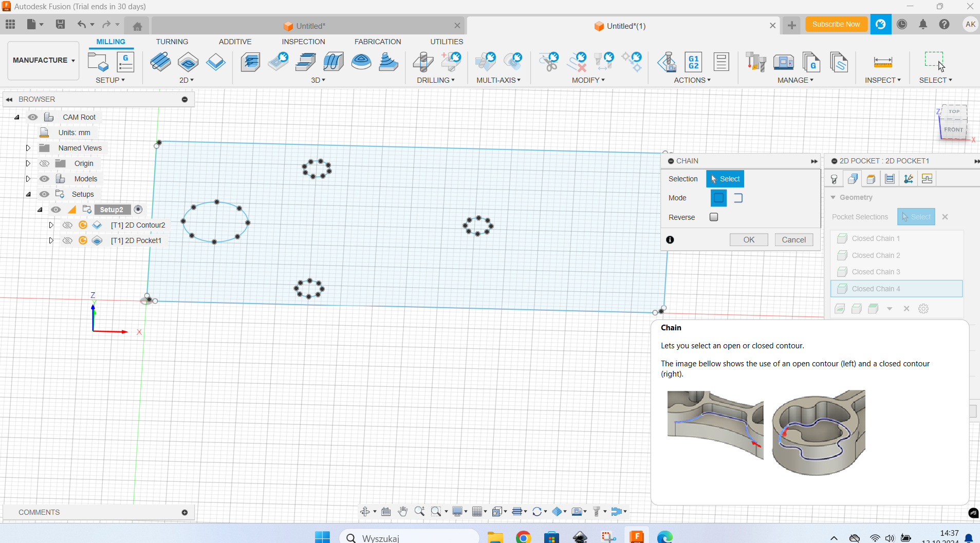Screen dimensions: 980x543
Task: Open the DRILLING dropdown menu
Action: tap(435, 80)
